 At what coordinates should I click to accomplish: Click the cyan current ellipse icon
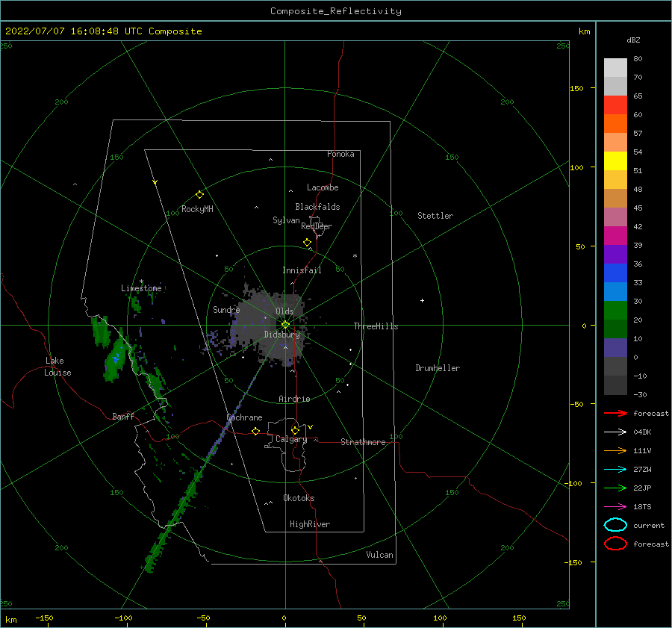tap(615, 525)
